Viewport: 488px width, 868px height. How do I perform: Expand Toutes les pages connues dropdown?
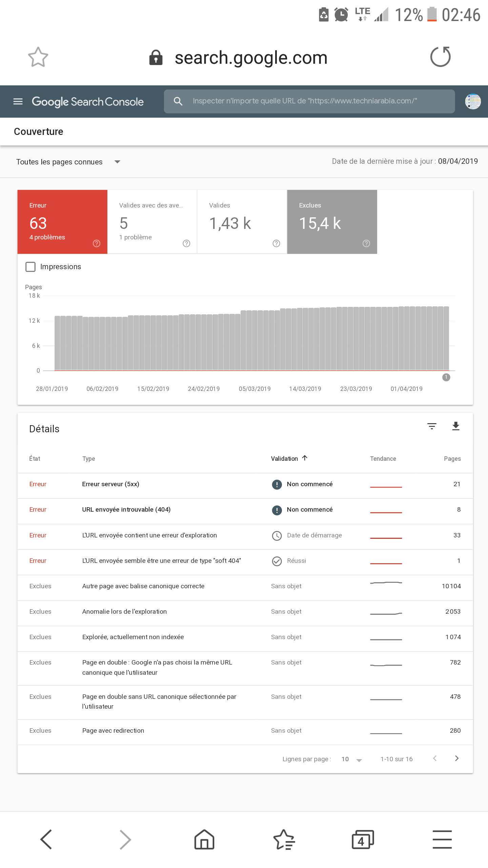point(68,162)
